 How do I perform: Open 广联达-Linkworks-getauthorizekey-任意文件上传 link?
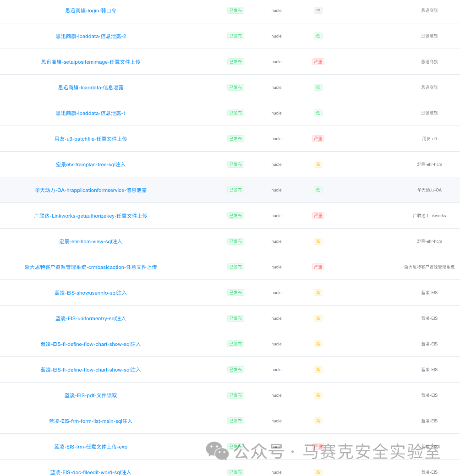(91, 216)
